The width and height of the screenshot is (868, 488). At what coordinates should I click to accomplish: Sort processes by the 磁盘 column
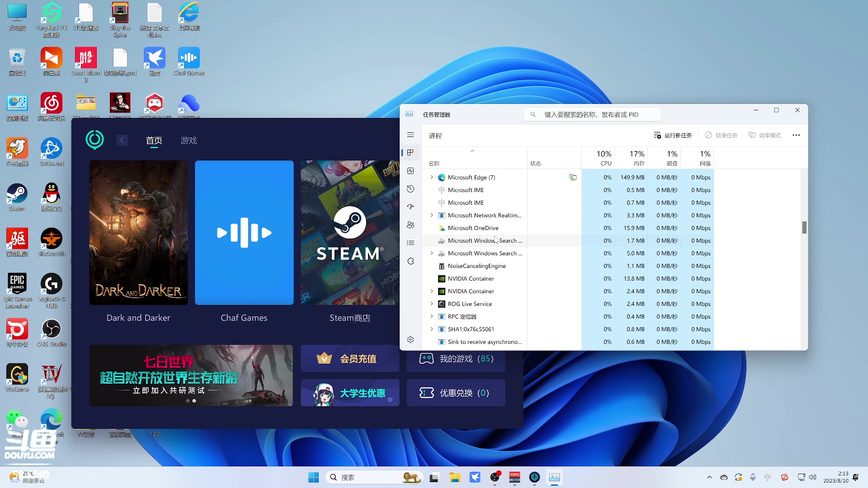[664, 158]
